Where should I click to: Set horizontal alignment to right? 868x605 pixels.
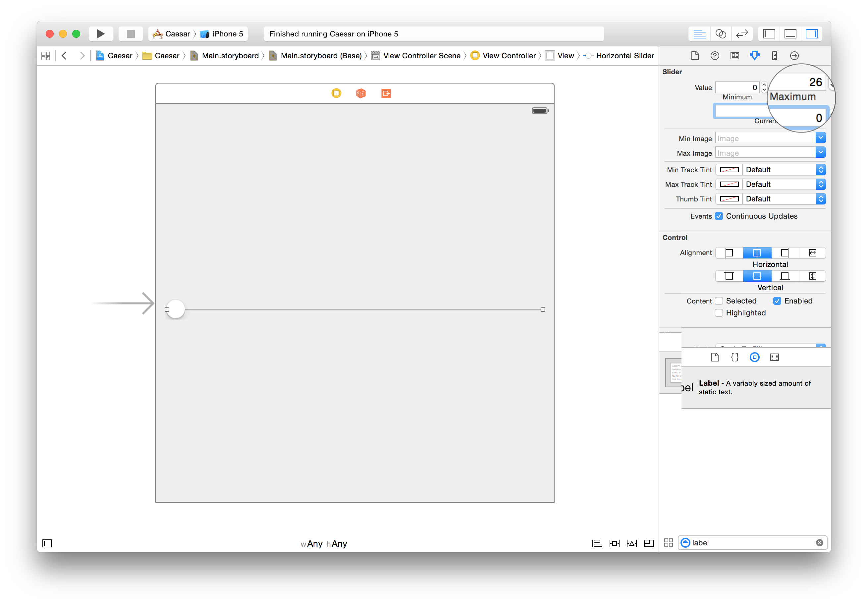pos(785,253)
